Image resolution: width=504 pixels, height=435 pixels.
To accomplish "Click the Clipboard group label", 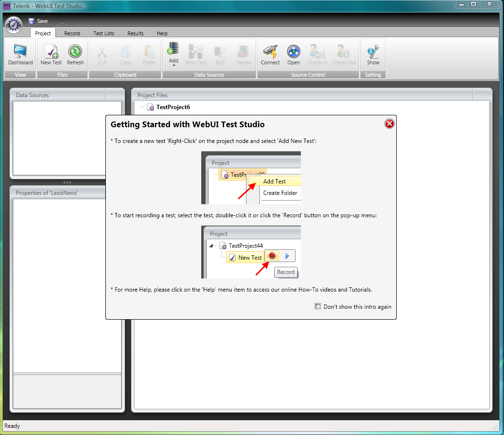I will click(125, 74).
